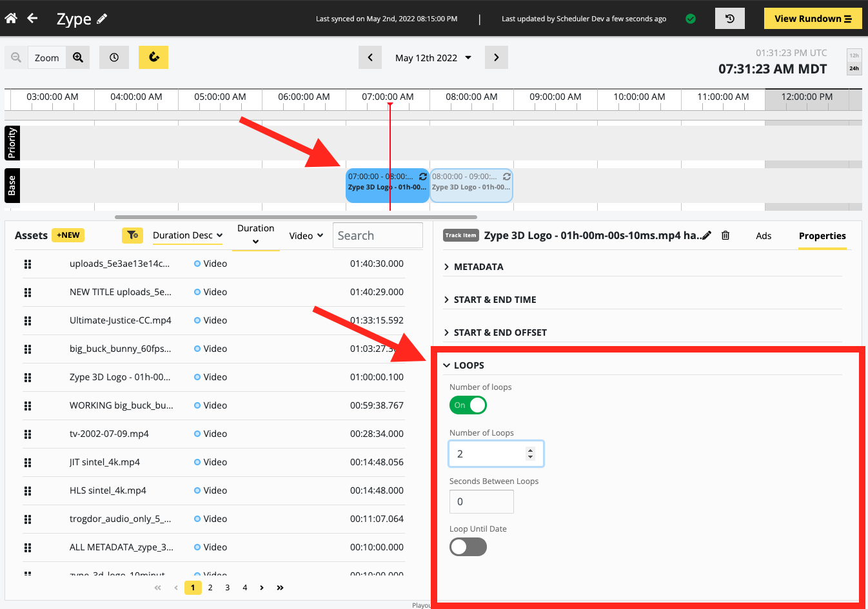868x609 pixels.
Task: Click the Seconds Between Loops field
Action: click(x=482, y=501)
